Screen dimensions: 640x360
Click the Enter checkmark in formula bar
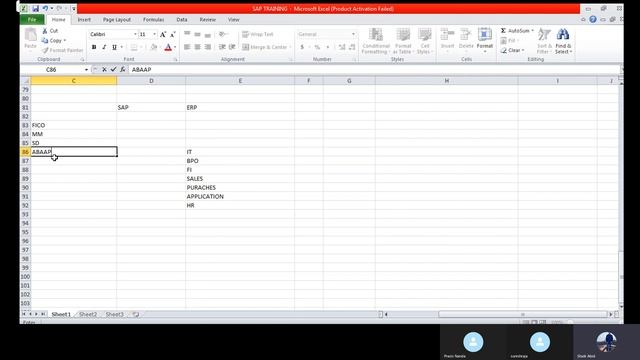pos(113,70)
